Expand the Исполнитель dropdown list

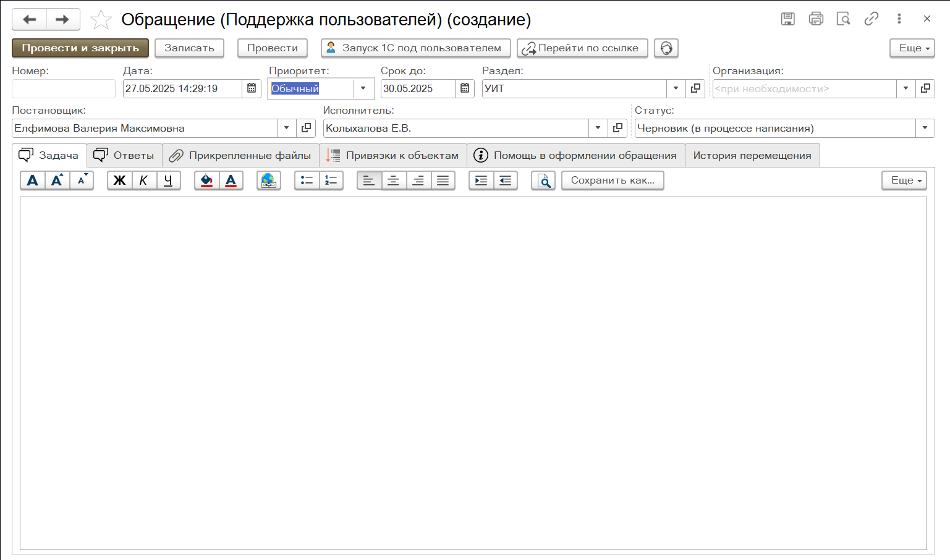[x=598, y=128]
